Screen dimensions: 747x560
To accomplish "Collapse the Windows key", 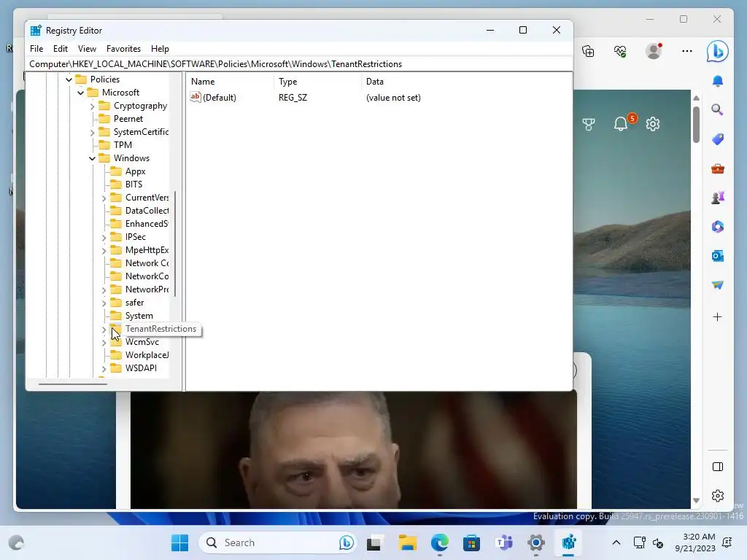I will tap(93, 158).
